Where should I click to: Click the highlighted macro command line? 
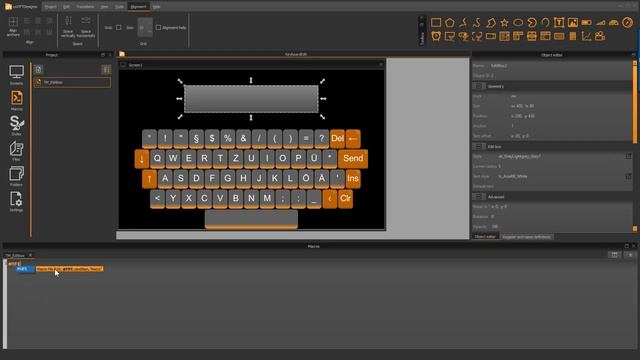pos(70,269)
